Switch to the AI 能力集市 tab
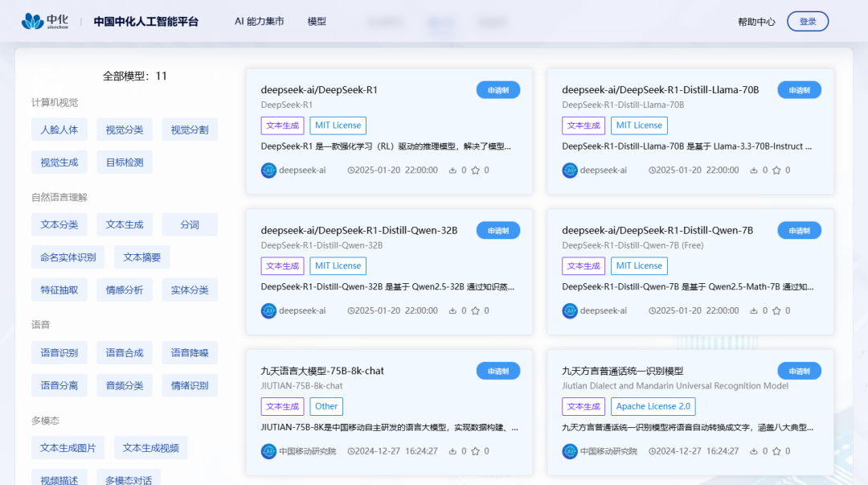 click(259, 21)
